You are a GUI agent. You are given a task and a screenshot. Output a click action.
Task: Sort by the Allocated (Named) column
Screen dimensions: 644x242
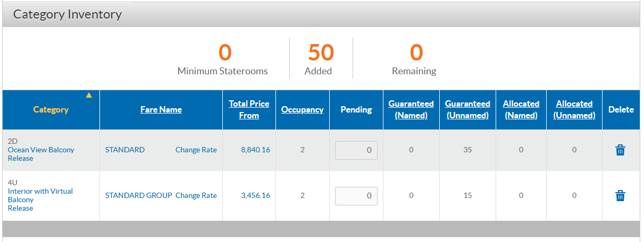click(521, 110)
